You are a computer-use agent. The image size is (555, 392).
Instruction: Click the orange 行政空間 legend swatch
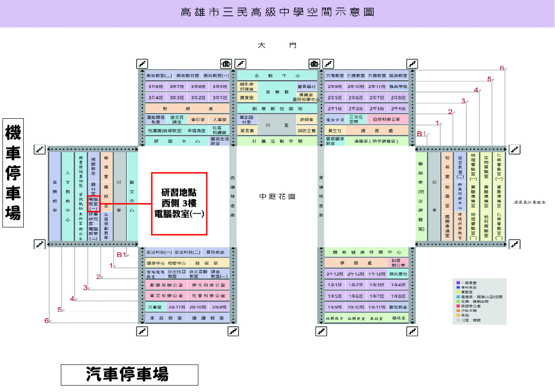pyautogui.click(x=458, y=311)
